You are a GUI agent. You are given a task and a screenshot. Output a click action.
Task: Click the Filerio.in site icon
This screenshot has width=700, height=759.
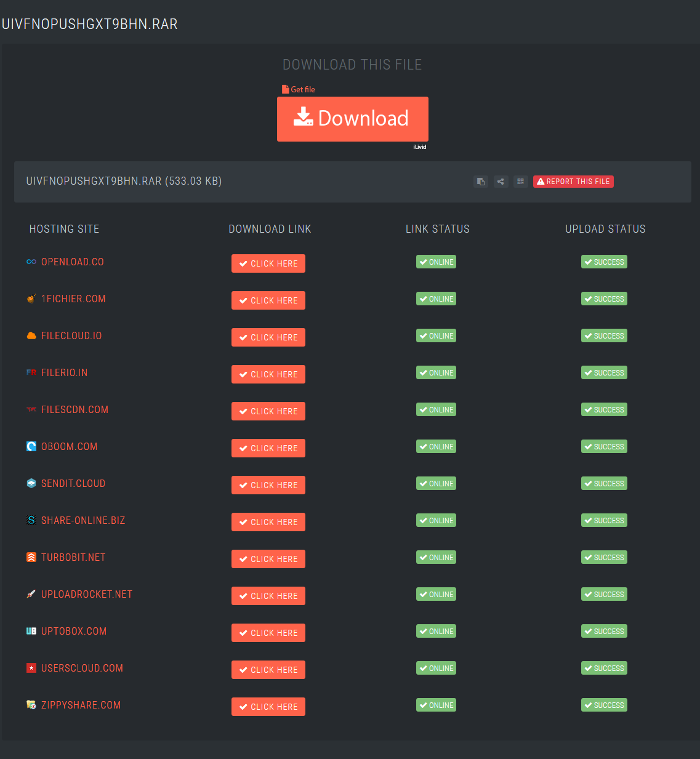31,372
